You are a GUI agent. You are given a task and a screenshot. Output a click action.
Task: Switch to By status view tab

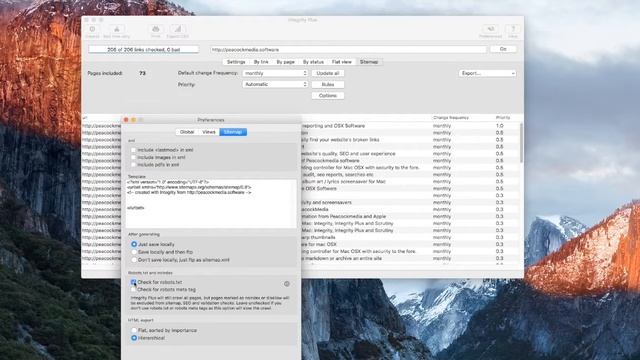click(313, 62)
